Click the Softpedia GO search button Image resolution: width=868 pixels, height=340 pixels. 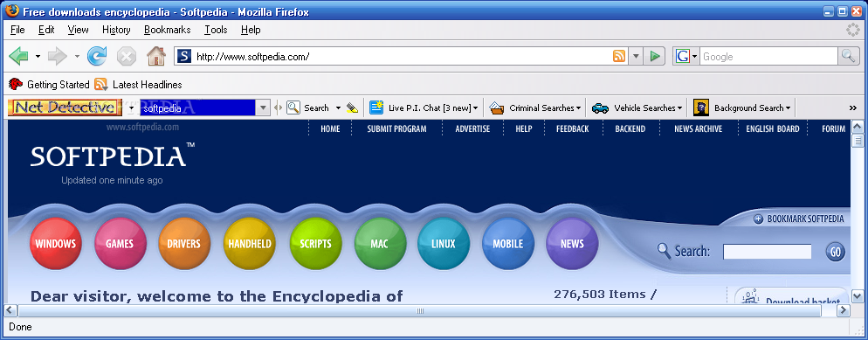point(836,253)
